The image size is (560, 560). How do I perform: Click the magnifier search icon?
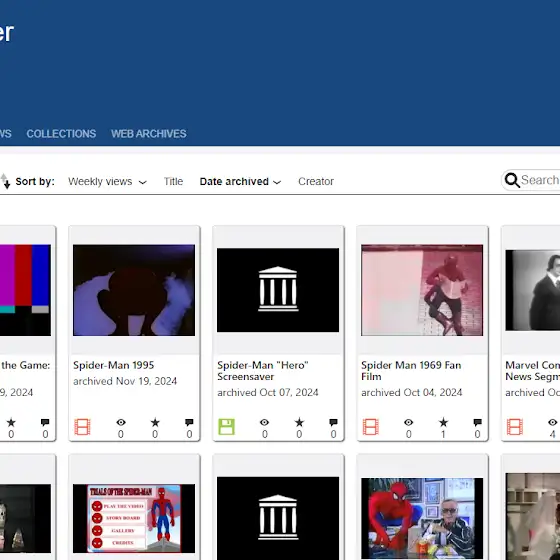click(512, 180)
